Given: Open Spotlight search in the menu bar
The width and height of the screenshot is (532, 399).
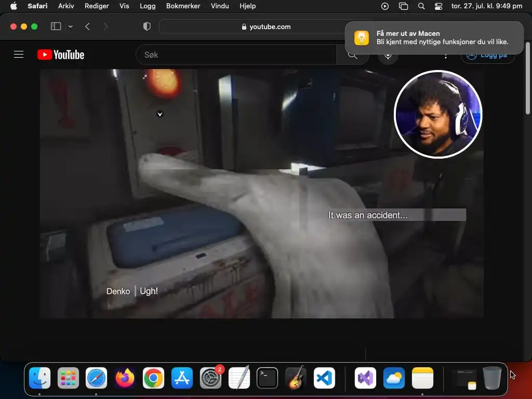Looking at the screenshot, I should [x=421, y=6].
